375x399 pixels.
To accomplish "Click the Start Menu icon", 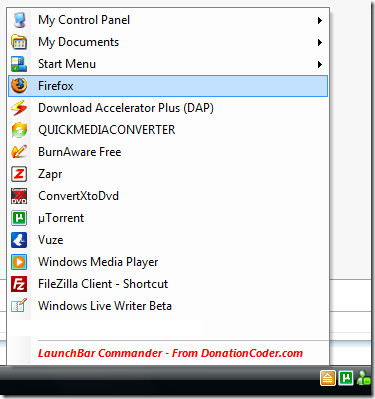I will click(x=19, y=64).
